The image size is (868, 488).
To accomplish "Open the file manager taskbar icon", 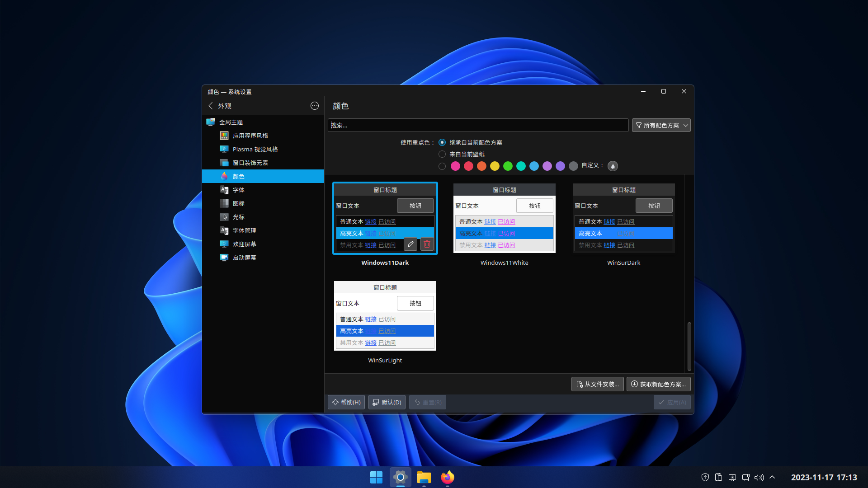I will pos(424,477).
